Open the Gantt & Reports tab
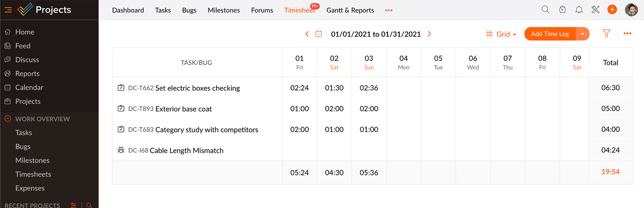 click(350, 10)
